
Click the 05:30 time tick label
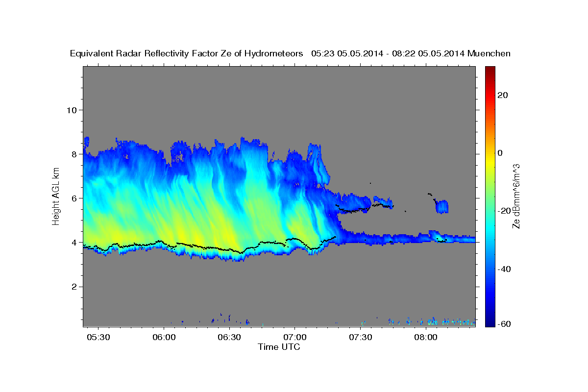[x=98, y=338]
